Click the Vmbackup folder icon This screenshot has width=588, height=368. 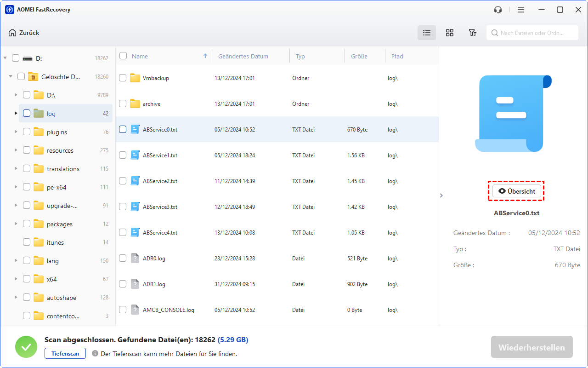pyautogui.click(x=135, y=78)
